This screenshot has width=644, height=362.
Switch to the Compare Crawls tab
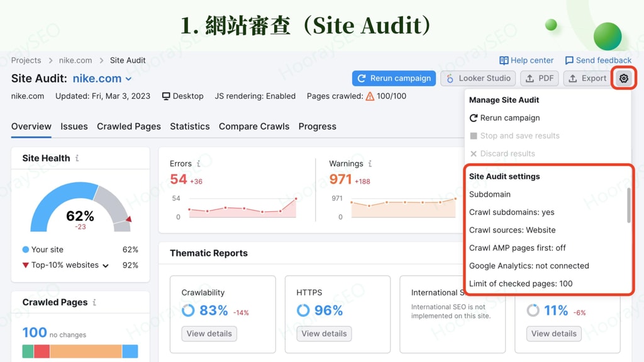click(254, 126)
